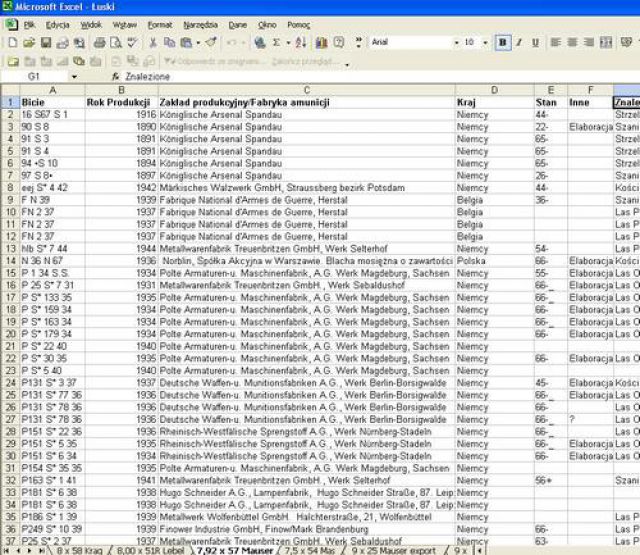This screenshot has width=640, height=555.
Task: Click the sheet scroll left arrow at bottom
Action: (479, 551)
